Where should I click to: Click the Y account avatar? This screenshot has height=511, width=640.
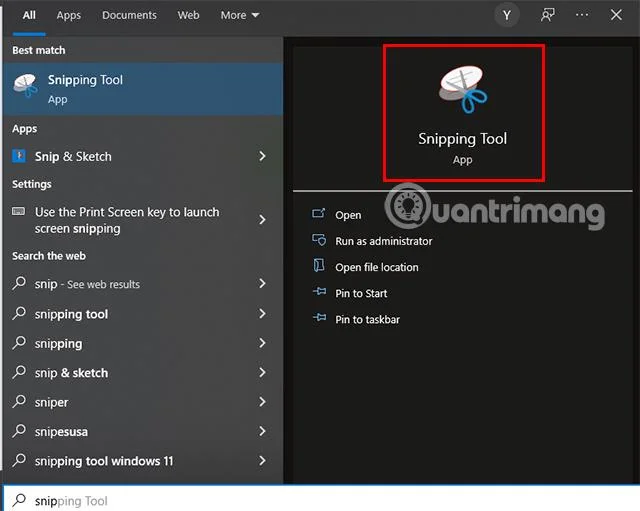point(507,16)
